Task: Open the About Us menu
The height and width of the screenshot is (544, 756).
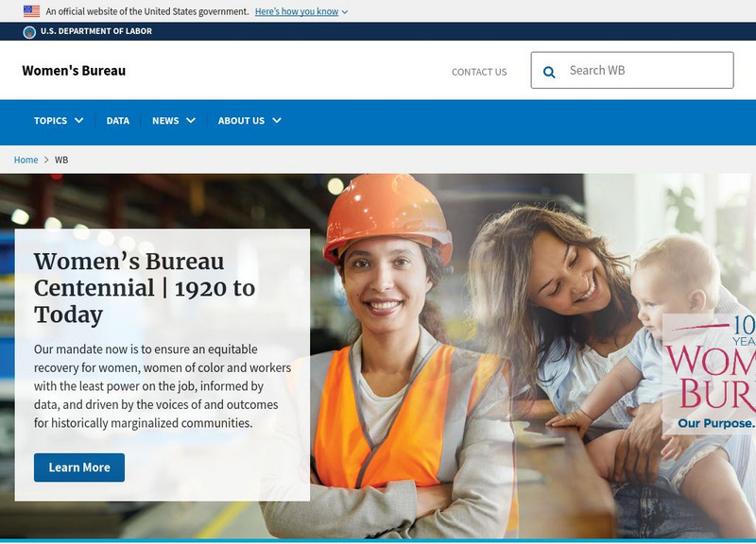Action: pos(241,121)
